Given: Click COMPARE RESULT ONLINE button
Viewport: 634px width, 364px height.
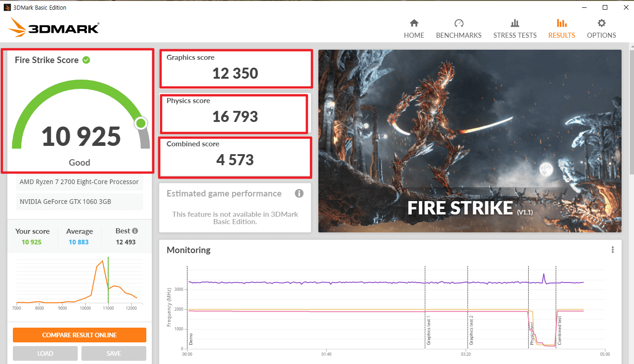Looking at the screenshot, I should click(x=80, y=335).
